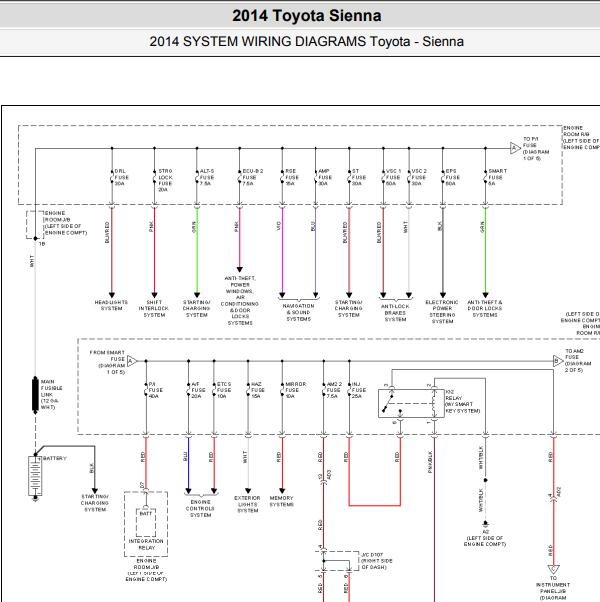The image size is (600, 602).
Task: Click the VIO wire color label
Action: 279,227
